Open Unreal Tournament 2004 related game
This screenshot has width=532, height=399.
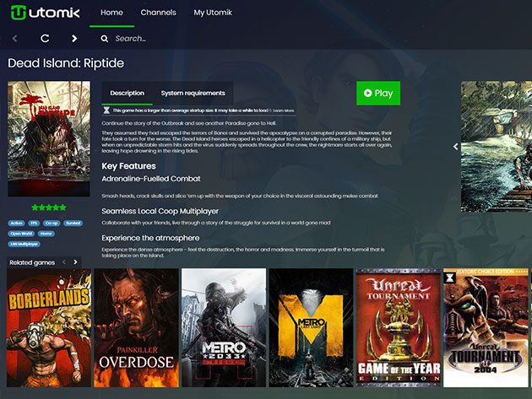click(x=486, y=328)
